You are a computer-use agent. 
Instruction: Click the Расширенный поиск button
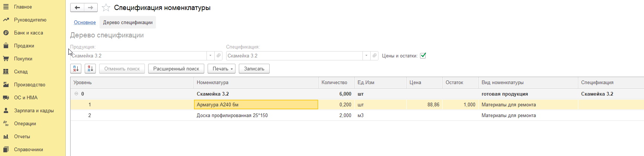[176, 69]
